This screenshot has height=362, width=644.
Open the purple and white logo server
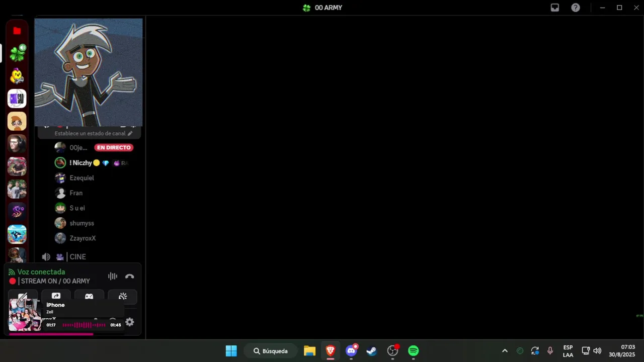(x=17, y=99)
